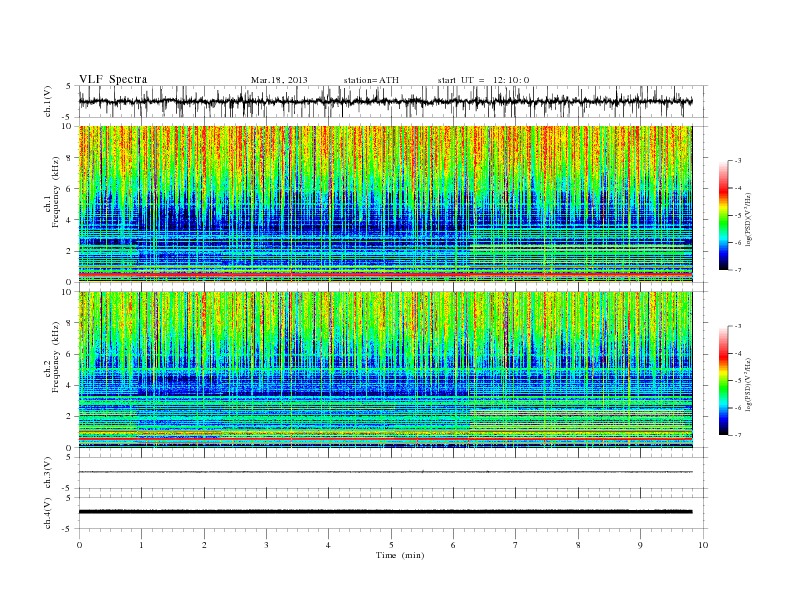Screen dimensions: 792x612
Task: Click the ch.1 voltage waveform trace
Action: click(385, 101)
